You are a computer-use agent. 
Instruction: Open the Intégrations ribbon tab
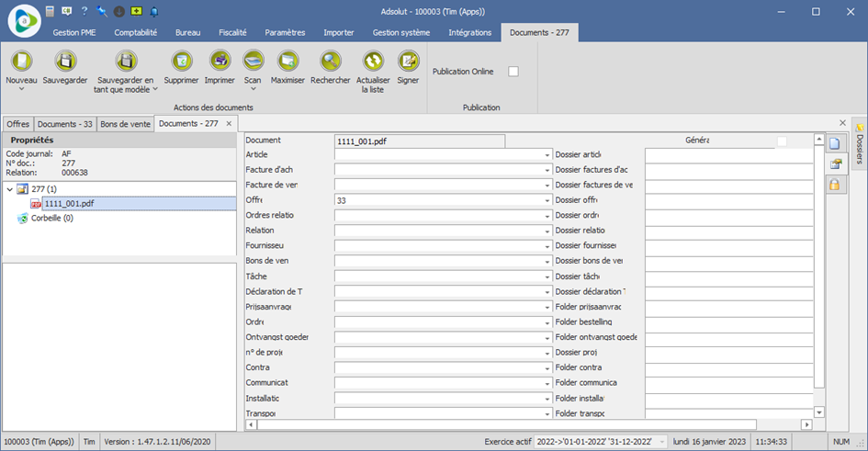click(x=470, y=33)
